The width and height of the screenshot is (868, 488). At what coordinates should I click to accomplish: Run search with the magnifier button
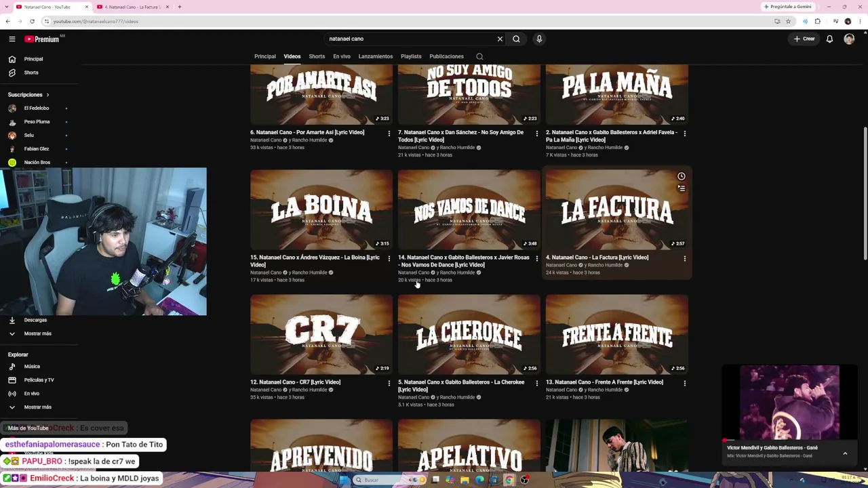516,39
